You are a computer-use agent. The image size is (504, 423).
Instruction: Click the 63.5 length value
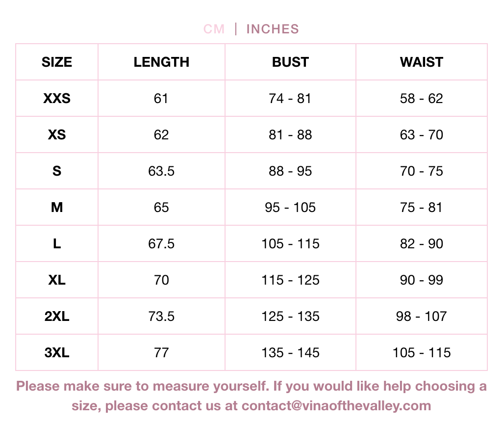coord(161,171)
